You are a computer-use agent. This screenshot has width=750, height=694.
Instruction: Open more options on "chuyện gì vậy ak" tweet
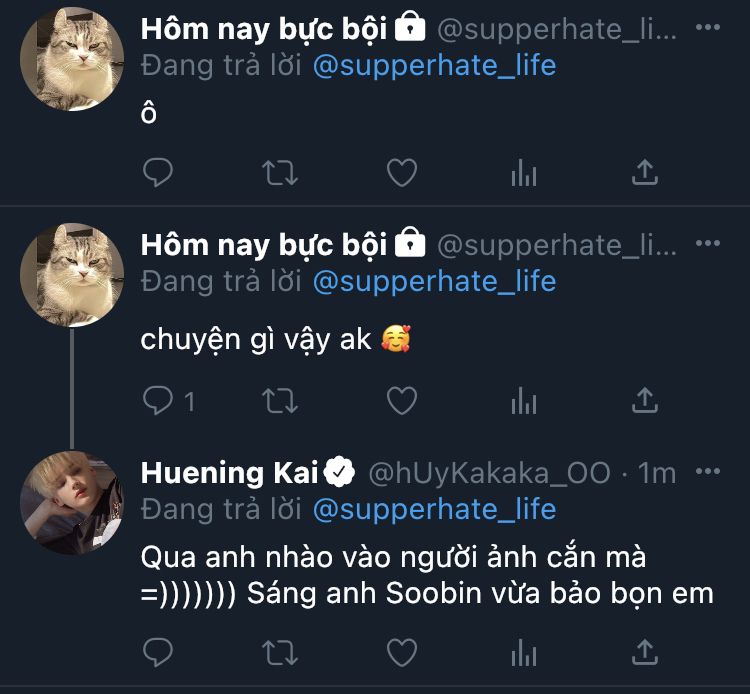click(707, 244)
